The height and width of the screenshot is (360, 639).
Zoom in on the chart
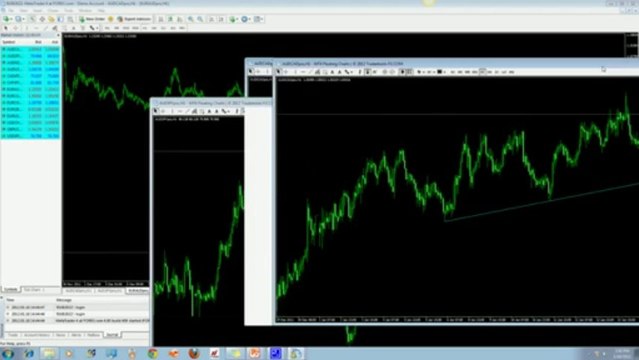(190, 19)
